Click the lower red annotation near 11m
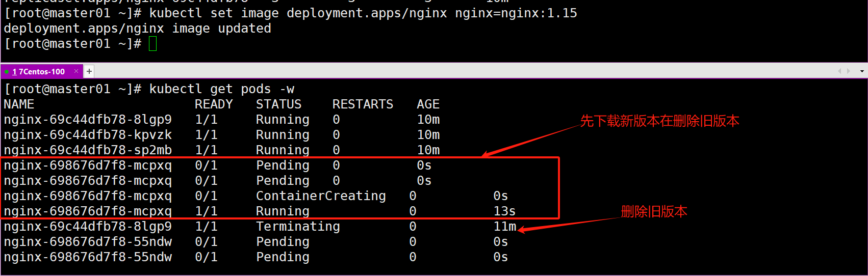The width and height of the screenshot is (868, 276). (654, 212)
